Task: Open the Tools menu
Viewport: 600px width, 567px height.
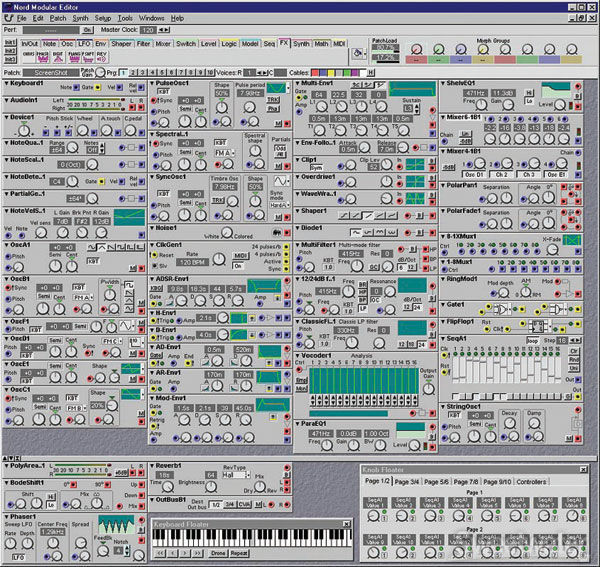Action: click(125, 18)
